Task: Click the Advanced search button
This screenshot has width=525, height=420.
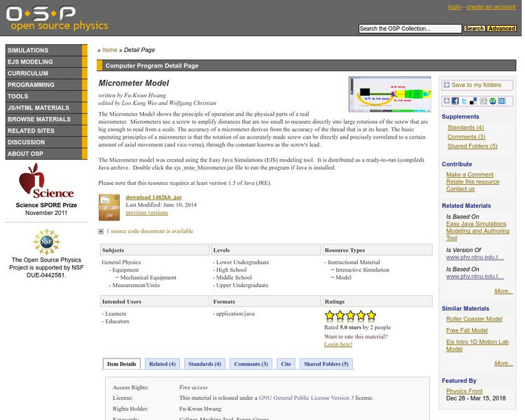Action: pyautogui.click(x=501, y=29)
